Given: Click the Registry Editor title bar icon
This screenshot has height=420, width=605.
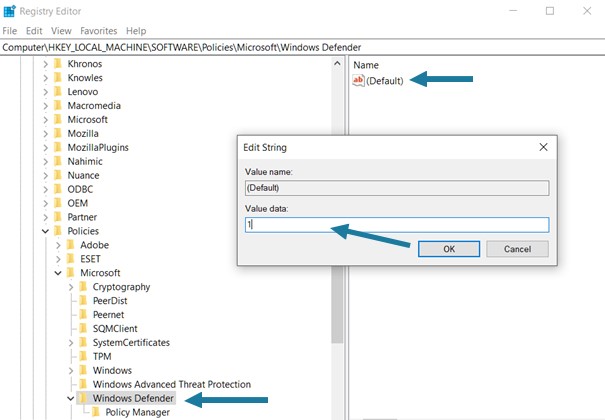Looking at the screenshot, I should pos(9,11).
